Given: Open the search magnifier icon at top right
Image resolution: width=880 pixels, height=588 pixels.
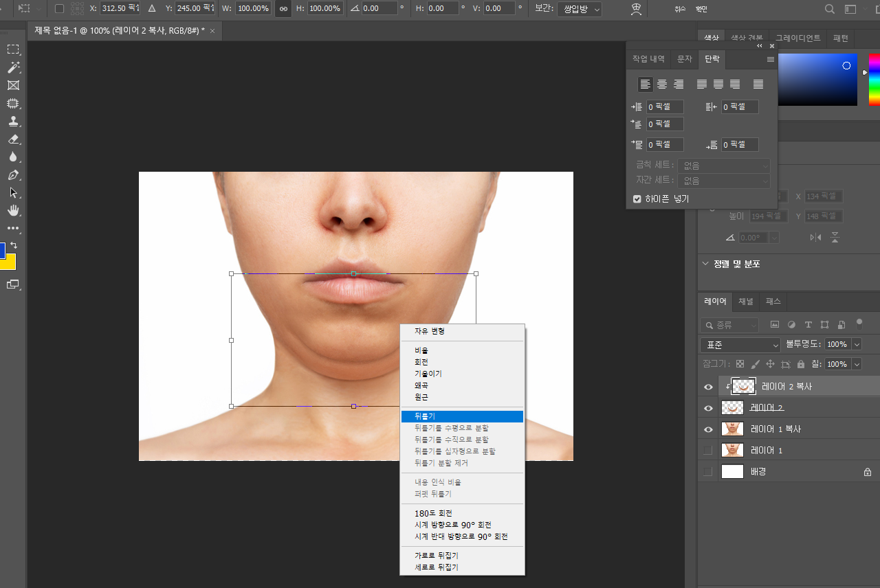Looking at the screenshot, I should (x=830, y=9).
